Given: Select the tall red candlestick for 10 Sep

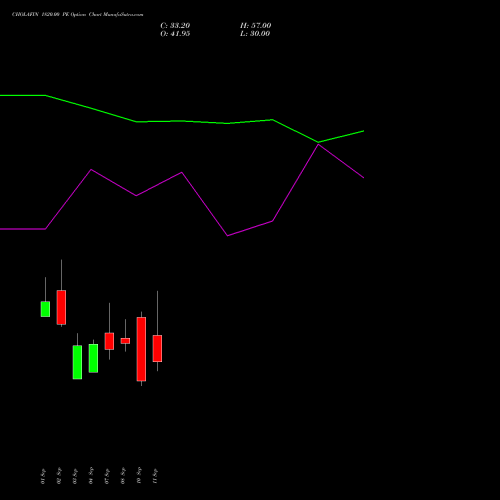Looking at the screenshot, I should click(x=141, y=349).
